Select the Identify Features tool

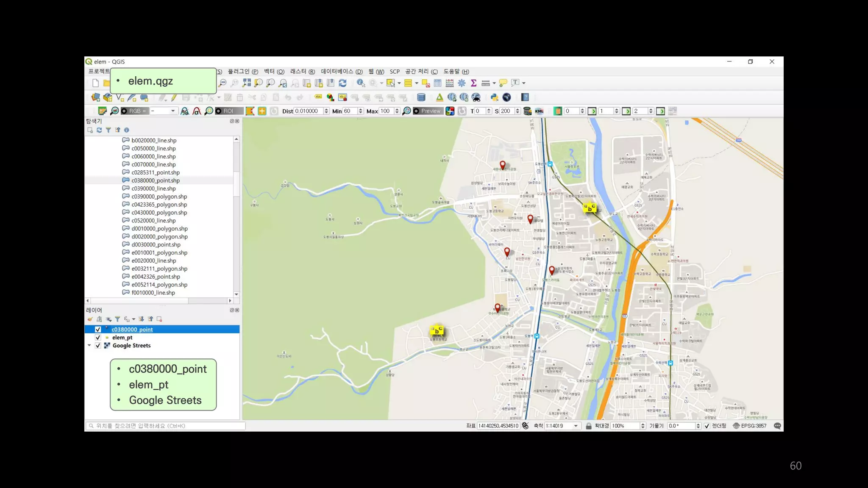pyautogui.click(x=360, y=83)
